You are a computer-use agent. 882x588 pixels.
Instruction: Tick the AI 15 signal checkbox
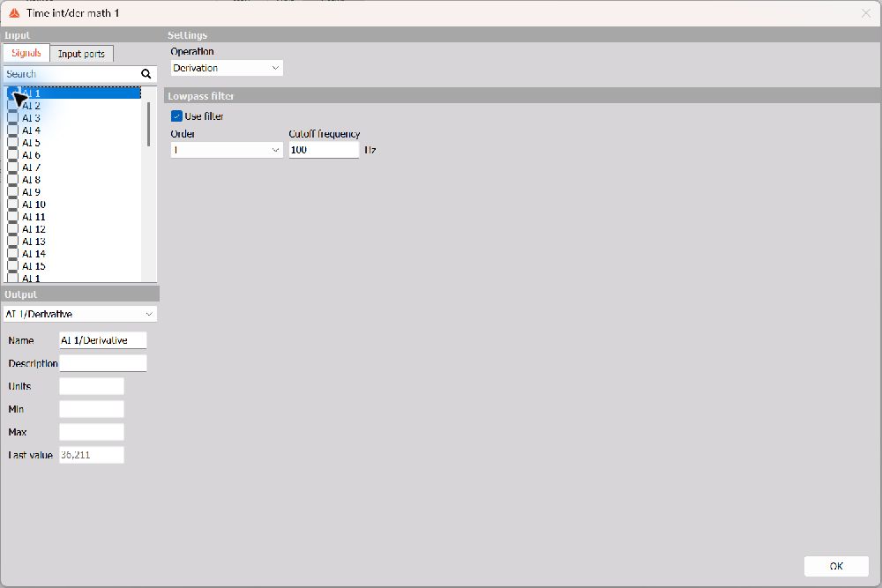[x=12, y=266]
